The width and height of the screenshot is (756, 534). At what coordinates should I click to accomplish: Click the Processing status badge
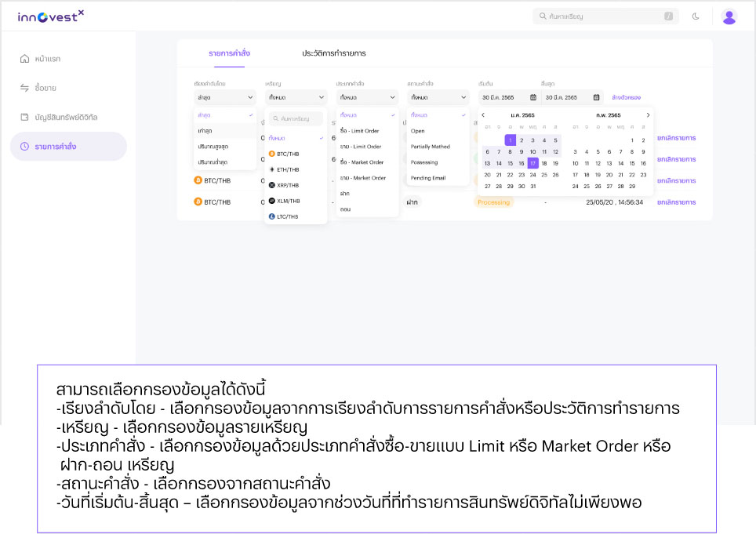pos(494,202)
